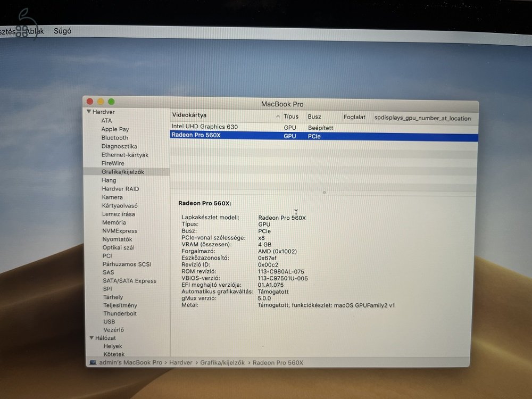
Task: Click the MacBook Pro path bar computer icon
Action: point(93,362)
